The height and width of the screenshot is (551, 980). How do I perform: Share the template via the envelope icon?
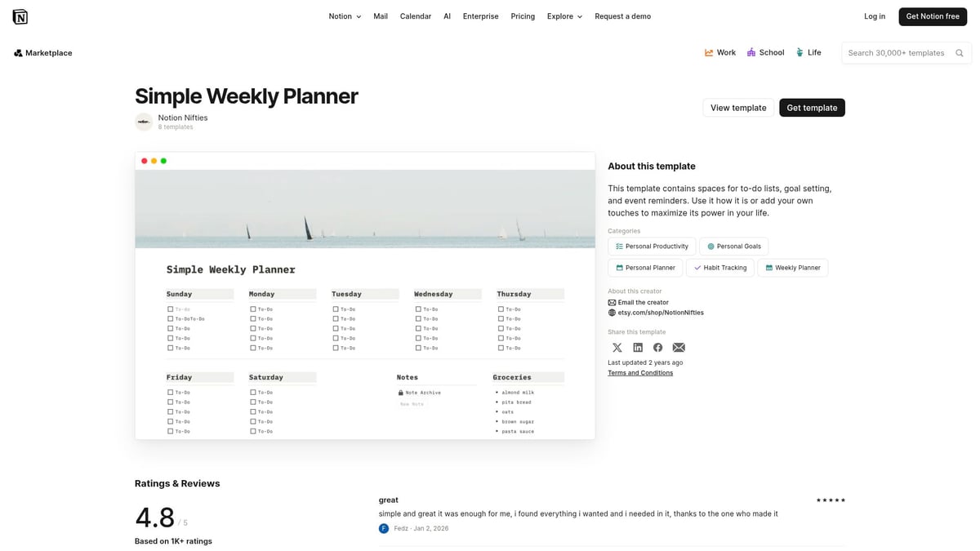click(679, 347)
